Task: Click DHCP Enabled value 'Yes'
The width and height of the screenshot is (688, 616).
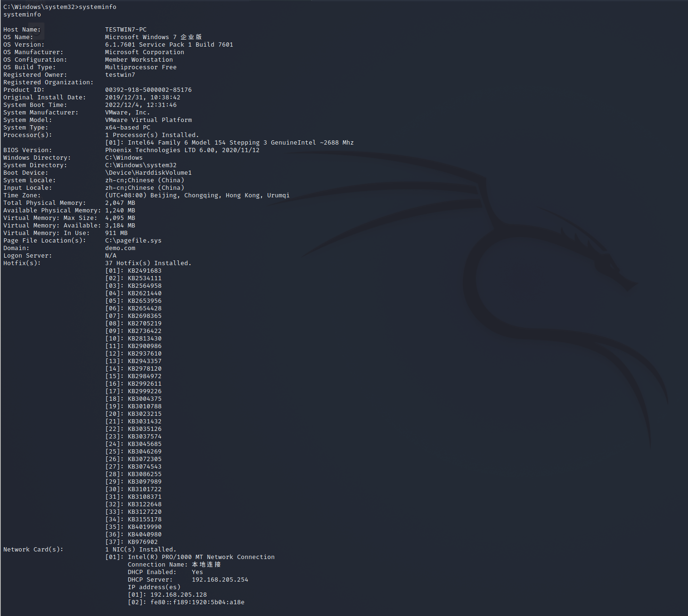Action: [x=197, y=572]
